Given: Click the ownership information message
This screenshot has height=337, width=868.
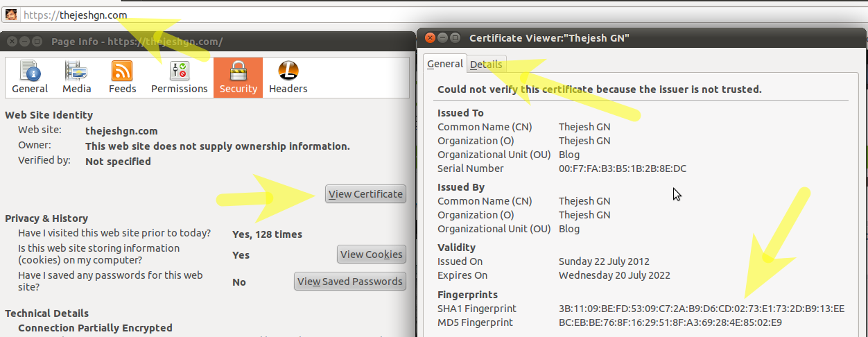Looking at the screenshot, I should pyautogui.click(x=218, y=146).
